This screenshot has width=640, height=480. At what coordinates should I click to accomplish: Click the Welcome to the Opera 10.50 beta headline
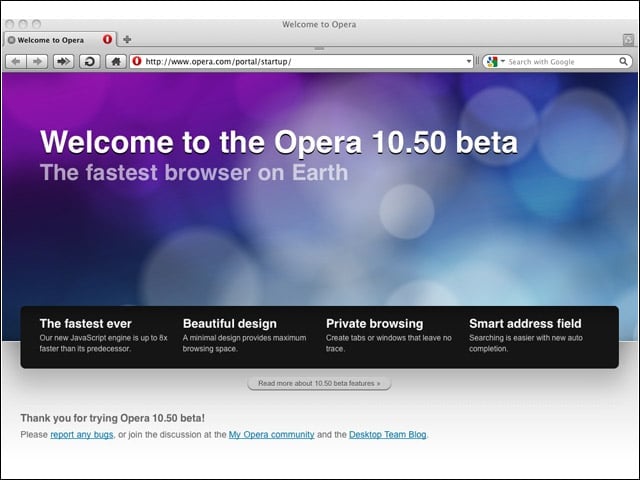[x=279, y=142]
